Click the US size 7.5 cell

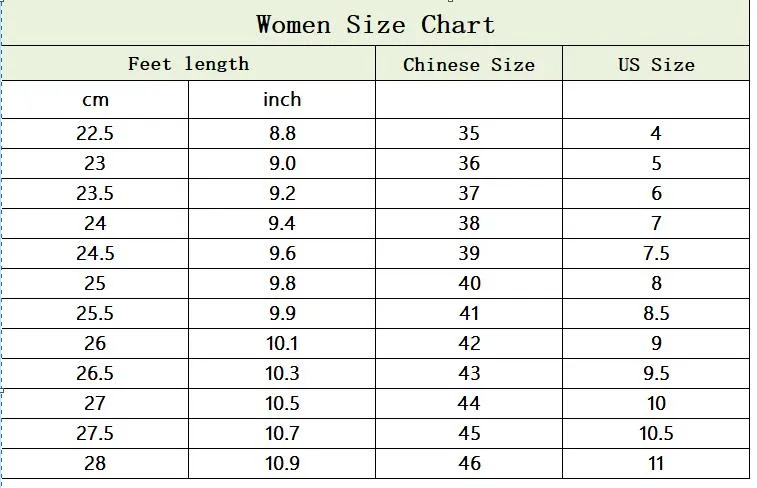pos(656,253)
